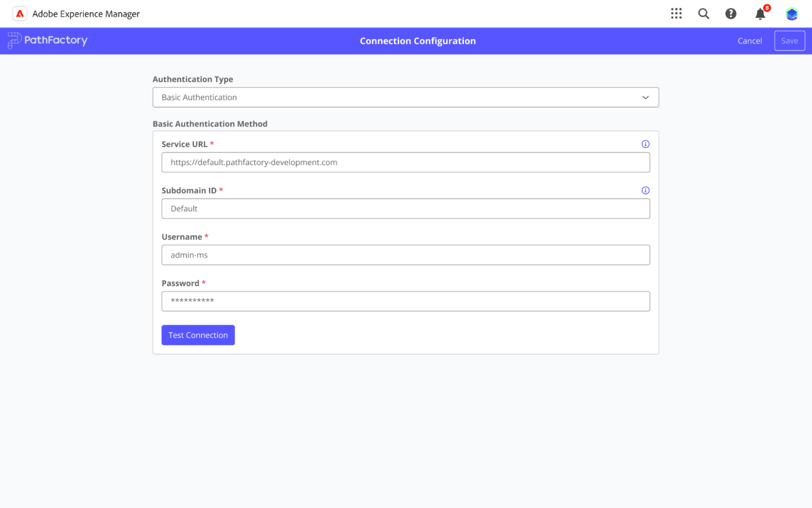The height and width of the screenshot is (508, 812).
Task: Click the PathFactory logo
Action: pos(48,41)
